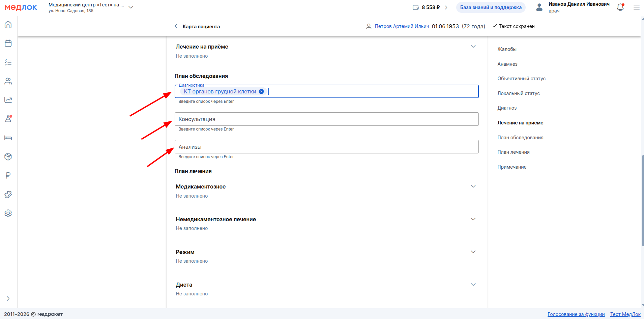Open patient link 'Петров Артемий Ильич'
The height and width of the screenshot is (319, 644).
[x=402, y=26]
